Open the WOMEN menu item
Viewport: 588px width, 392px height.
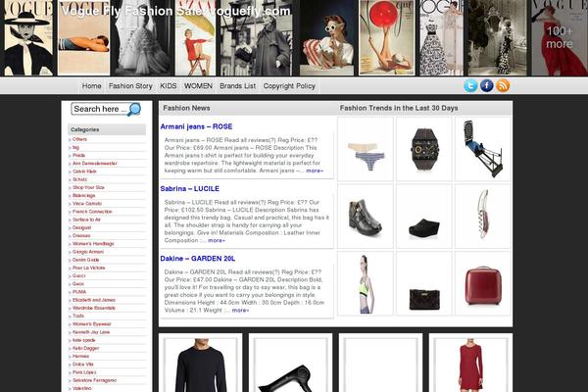coord(198,86)
